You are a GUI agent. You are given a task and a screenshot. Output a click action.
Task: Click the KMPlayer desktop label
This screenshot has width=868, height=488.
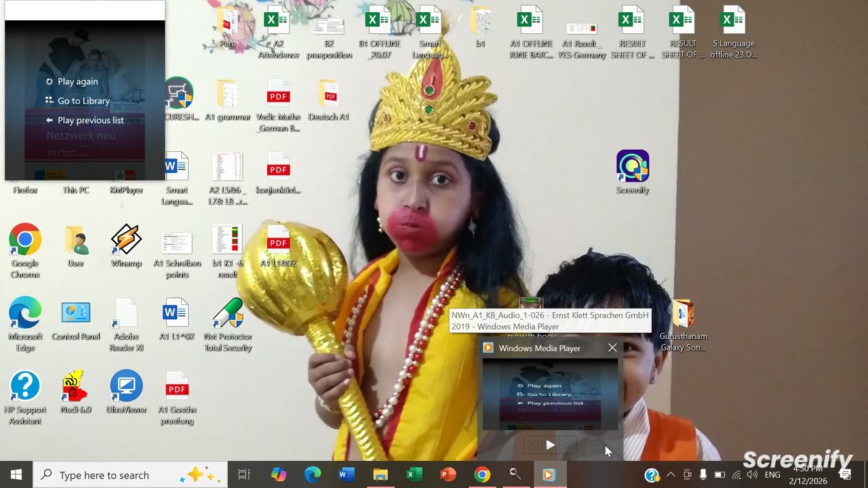point(126,190)
